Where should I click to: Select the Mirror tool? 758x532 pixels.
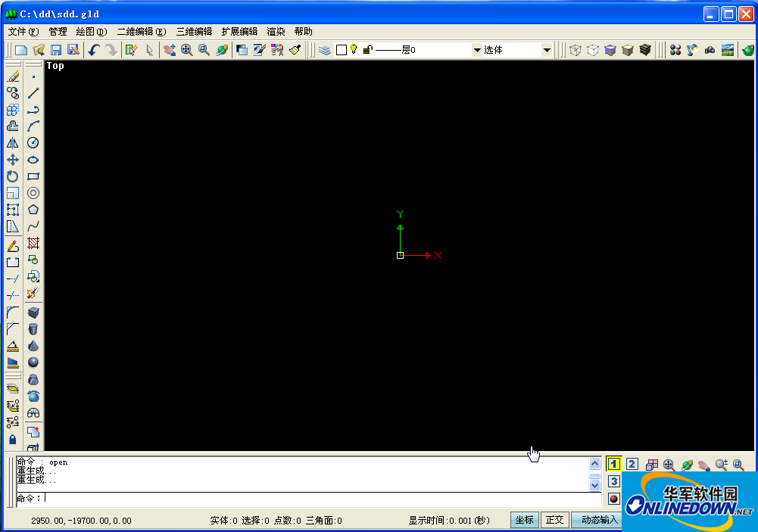[x=13, y=143]
